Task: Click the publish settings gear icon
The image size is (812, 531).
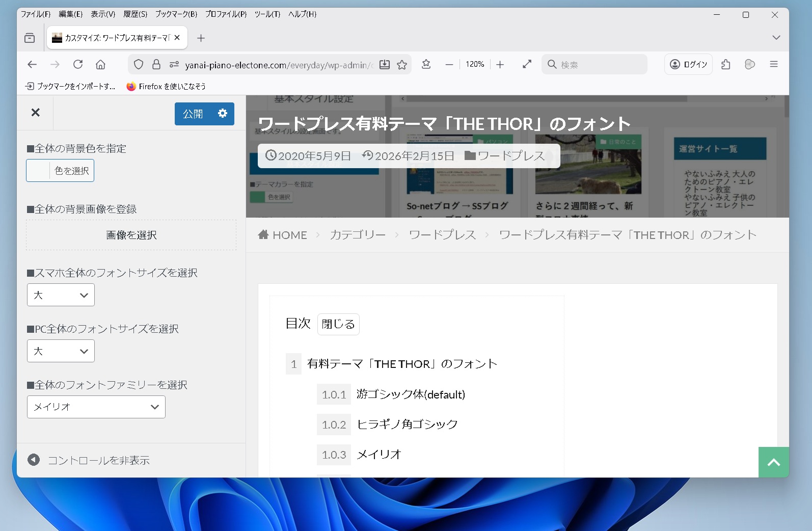Action: pos(223,114)
